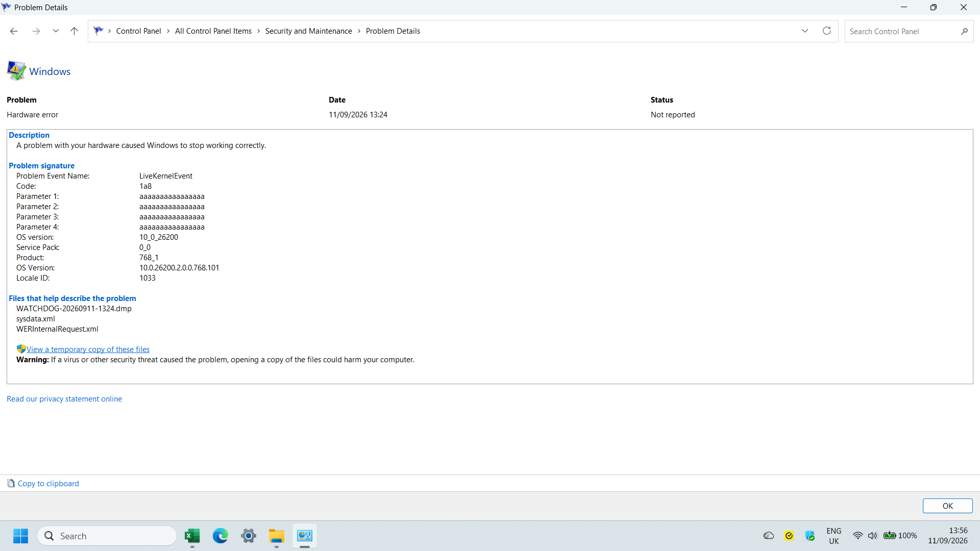This screenshot has width=980, height=551.
Task: Open the address bar history dropdown
Action: pos(805,31)
